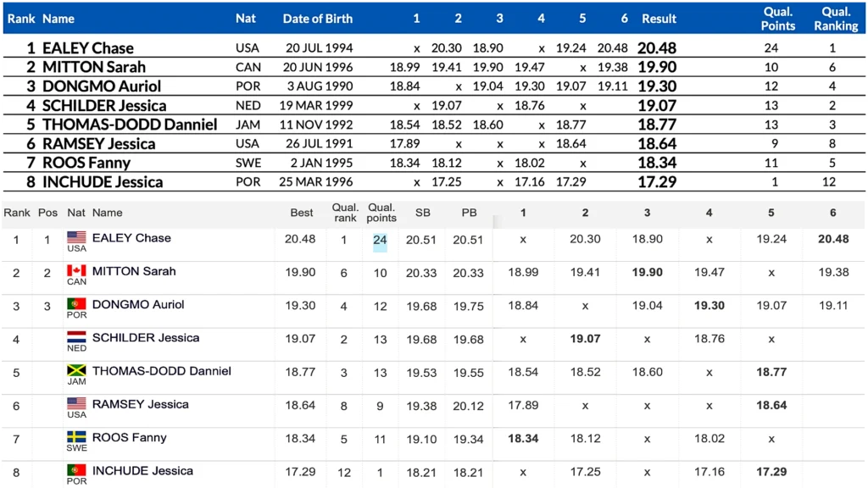Open EALEY Chase name in lower table
Image resolution: width=868 pixels, height=488 pixels.
click(x=131, y=238)
